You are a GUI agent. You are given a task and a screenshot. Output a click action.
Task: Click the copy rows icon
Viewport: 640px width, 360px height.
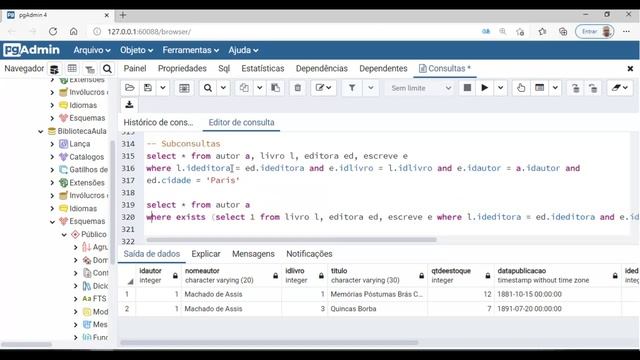(x=244, y=88)
